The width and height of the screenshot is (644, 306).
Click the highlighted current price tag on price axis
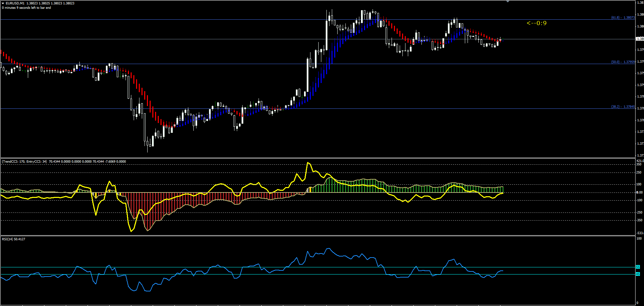tap(640, 39)
